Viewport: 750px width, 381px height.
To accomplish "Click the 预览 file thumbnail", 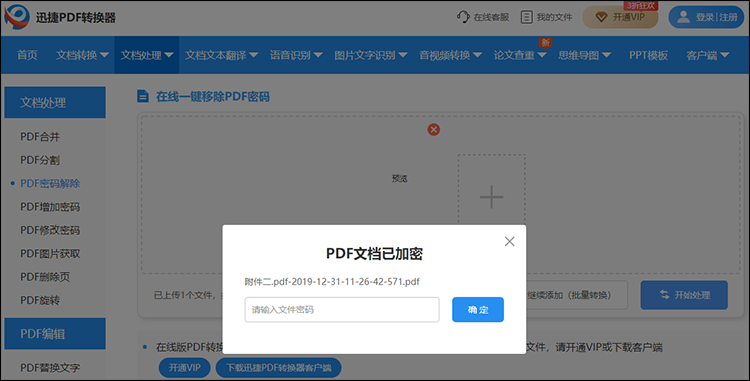I will pos(399,178).
